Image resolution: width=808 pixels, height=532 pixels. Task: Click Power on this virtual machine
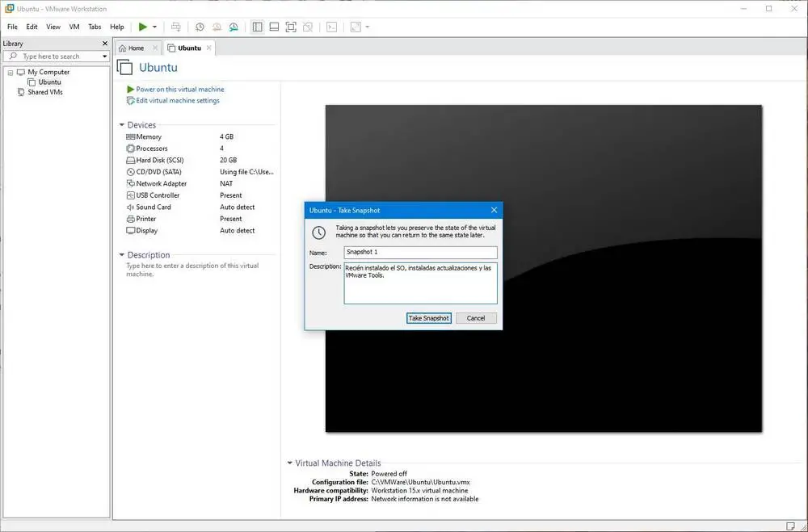pos(180,89)
